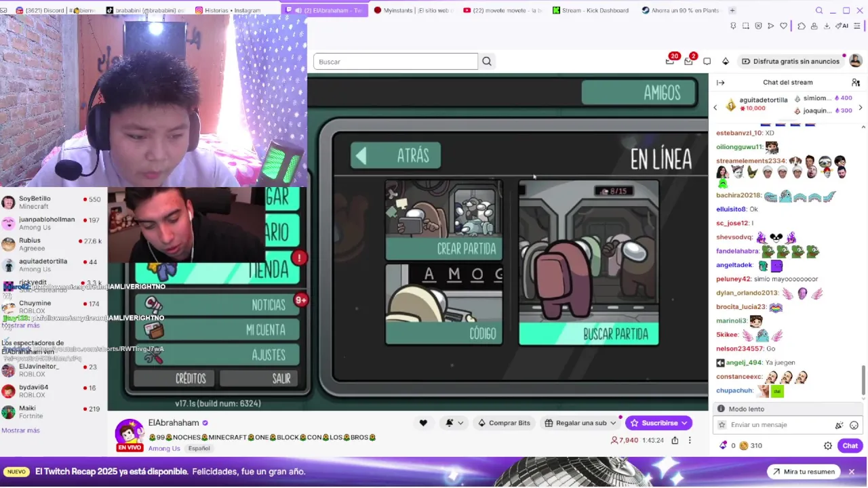Expand recommended channels with bottom Mostrar más
Screen dimensions: 868x488
click(20, 430)
